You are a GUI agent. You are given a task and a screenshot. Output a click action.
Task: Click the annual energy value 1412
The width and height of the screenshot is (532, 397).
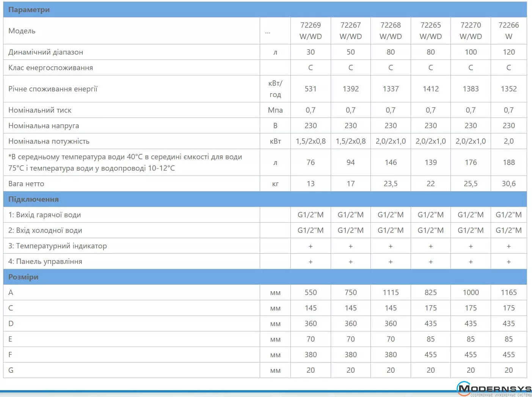(x=430, y=89)
